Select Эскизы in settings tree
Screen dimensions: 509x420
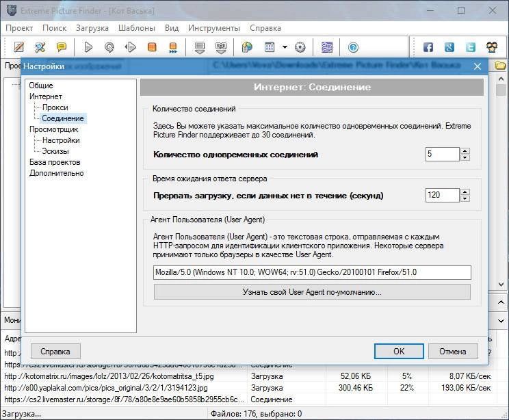point(55,151)
